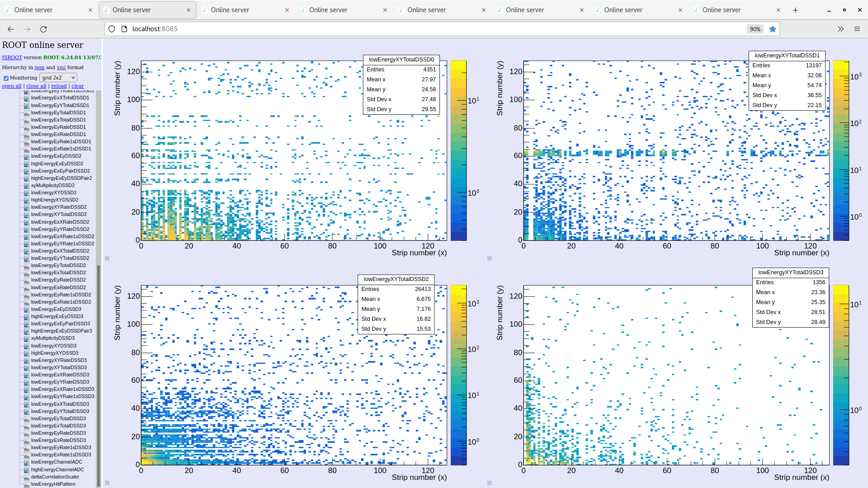Viewport: 868px width, 488px height.
Task: Uncheck the Monitoring checkbox
Action: tap(6, 77)
